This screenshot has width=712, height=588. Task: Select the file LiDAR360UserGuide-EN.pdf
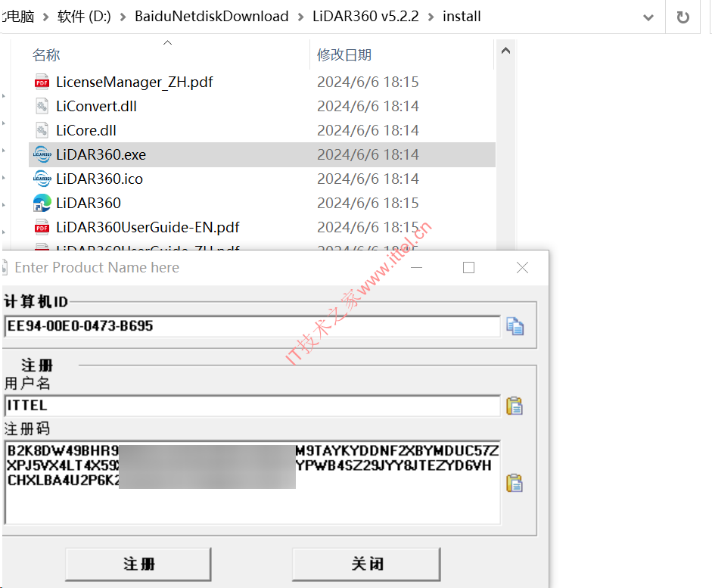(148, 227)
